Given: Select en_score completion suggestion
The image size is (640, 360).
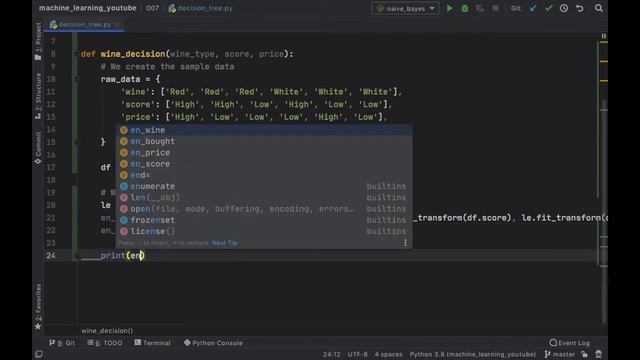Looking at the screenshot, I should point(264,164).
